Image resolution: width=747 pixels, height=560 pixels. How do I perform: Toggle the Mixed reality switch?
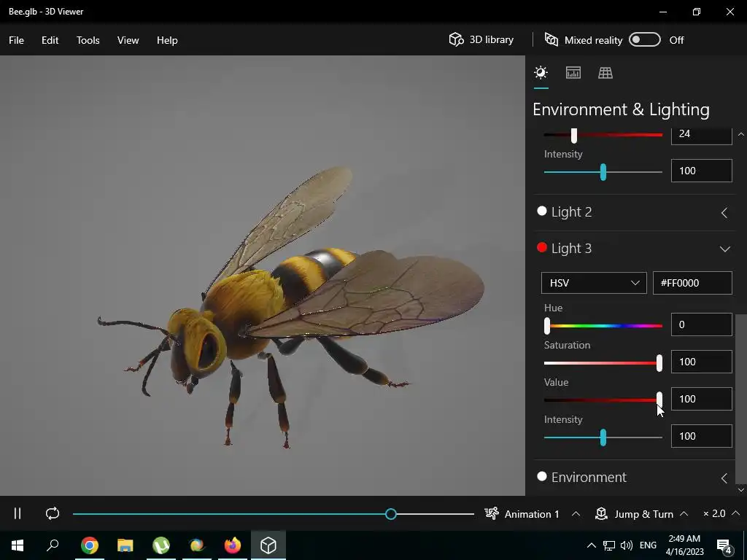645,40
